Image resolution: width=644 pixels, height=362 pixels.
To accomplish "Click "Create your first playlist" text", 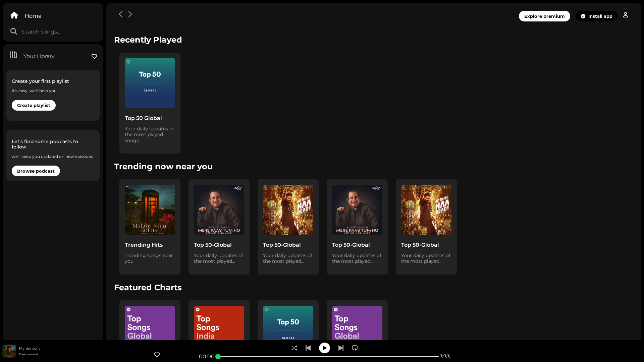I will pyautogui.click(x=40, y=81).
